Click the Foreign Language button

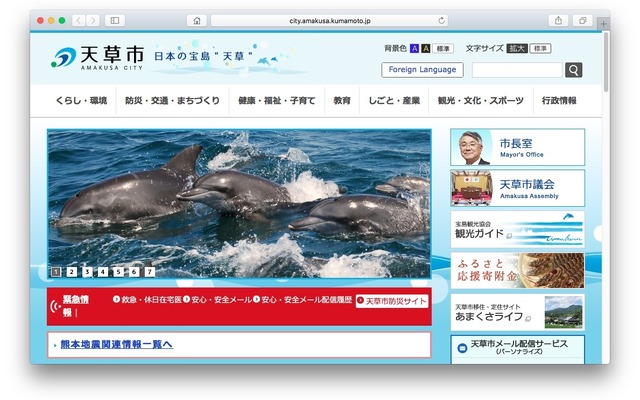(422, 70)
